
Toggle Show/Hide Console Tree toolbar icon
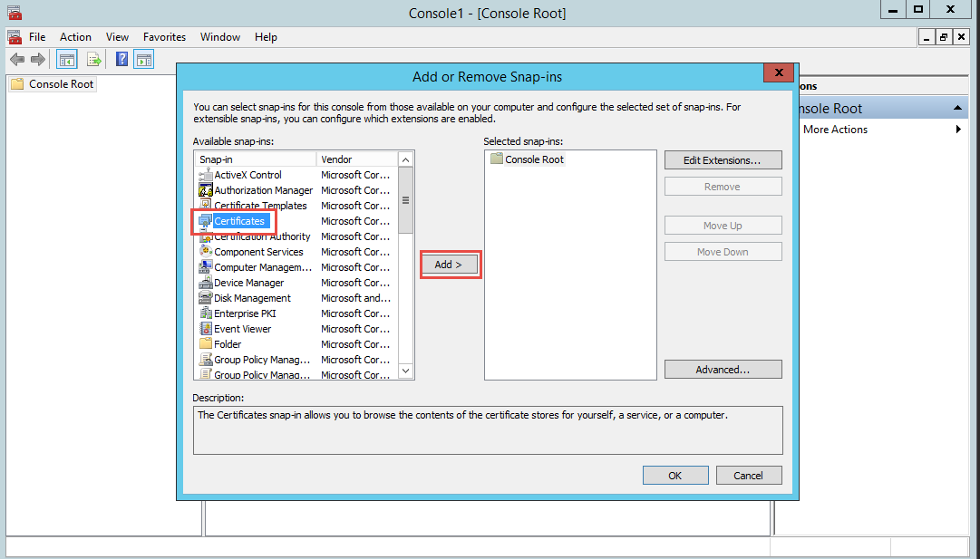click(67, 60)
